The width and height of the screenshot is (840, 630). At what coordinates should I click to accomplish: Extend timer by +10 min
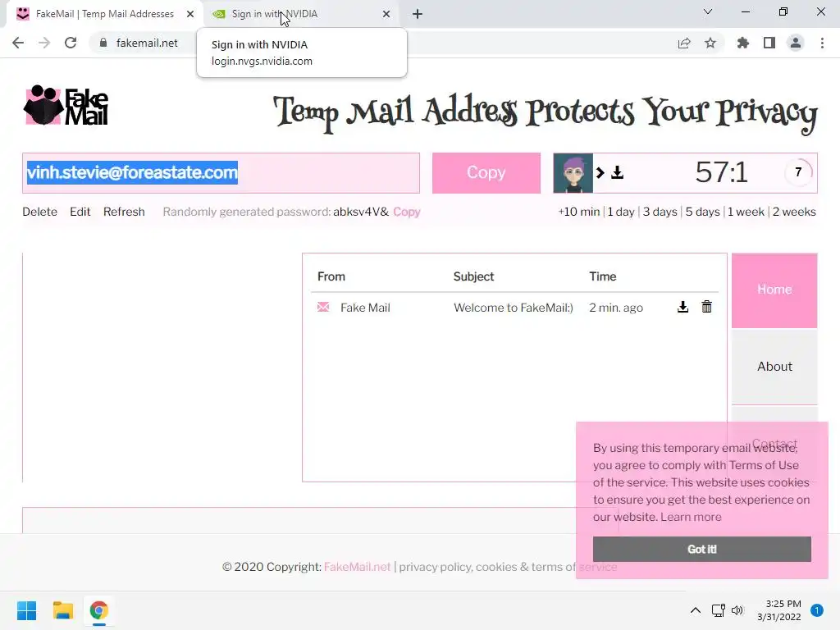(x=578, y=212)
